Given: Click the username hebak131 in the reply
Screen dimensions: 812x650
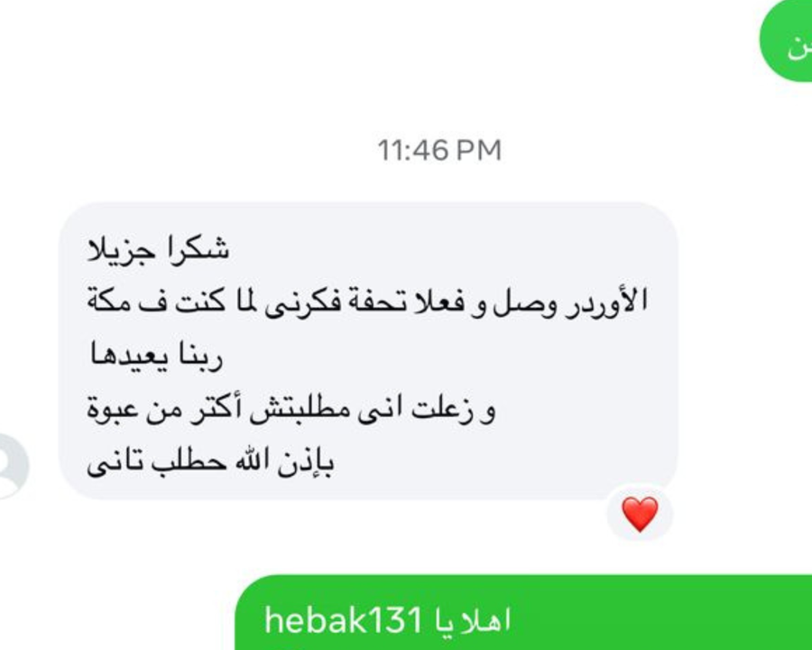Looking at the screenshot, I should (x=344, y=620).
